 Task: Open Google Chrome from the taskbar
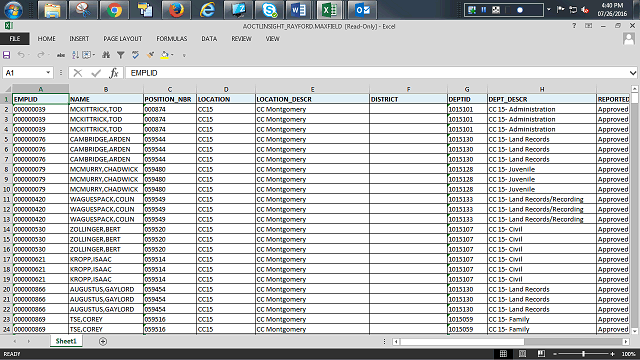tap(114, 10)
